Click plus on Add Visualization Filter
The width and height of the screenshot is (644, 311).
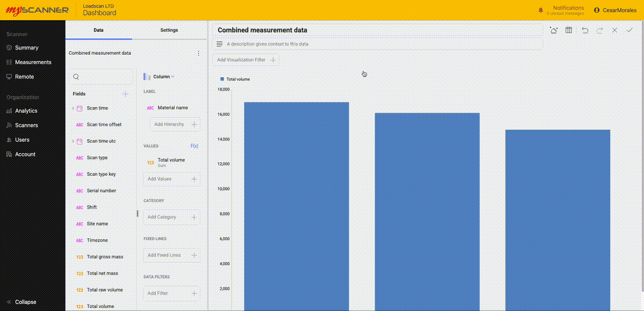pos(273,60)
